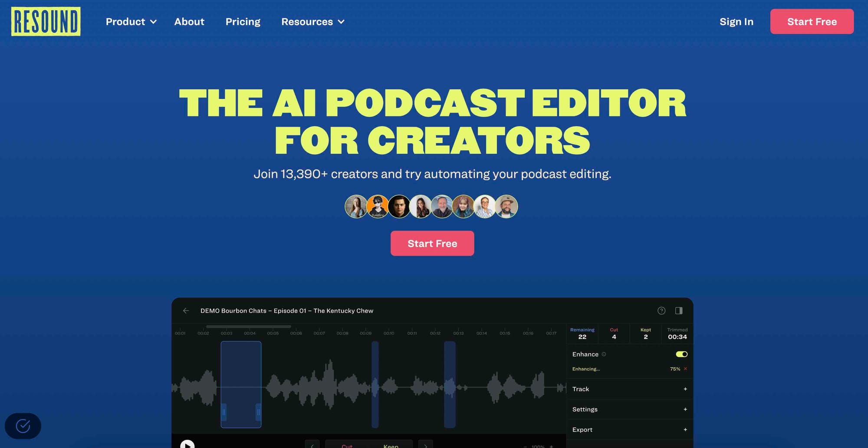This screenshot has height=448, width=868.
Task: Sign in to your account
Action: [736, 21]
